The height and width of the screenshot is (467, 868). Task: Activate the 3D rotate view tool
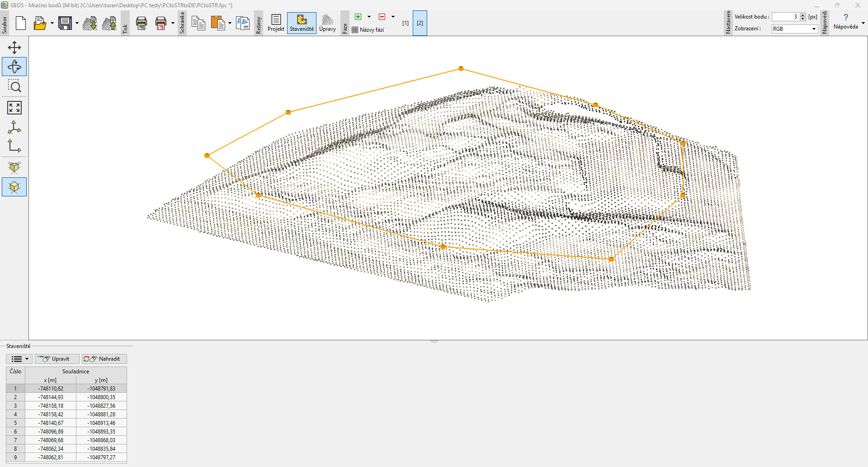click(14, 67)
